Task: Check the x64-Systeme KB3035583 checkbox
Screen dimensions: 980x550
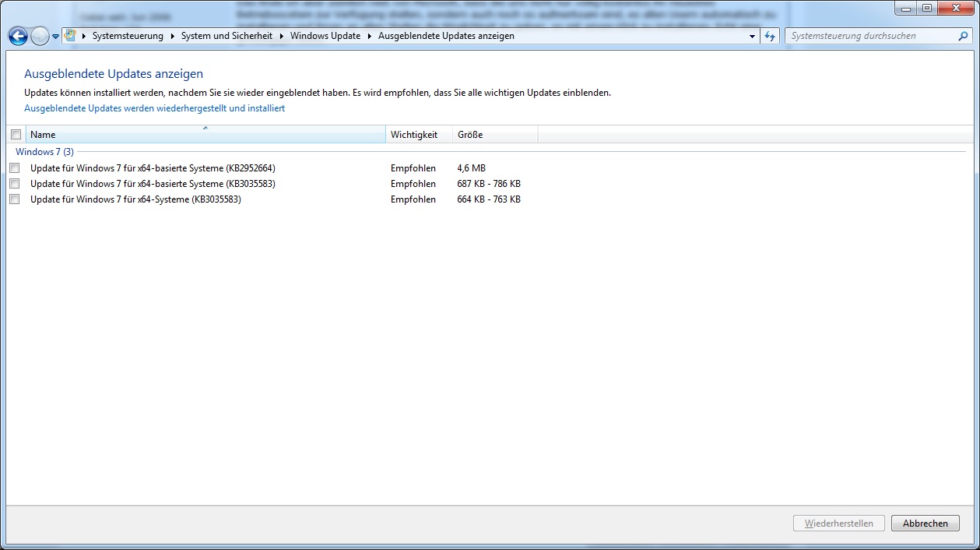Action: coord(14,199)
